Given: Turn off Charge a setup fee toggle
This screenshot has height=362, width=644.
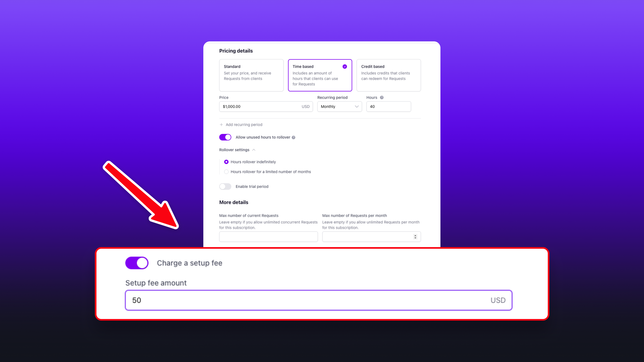Looking at the screenshot, I should point(137,263).
